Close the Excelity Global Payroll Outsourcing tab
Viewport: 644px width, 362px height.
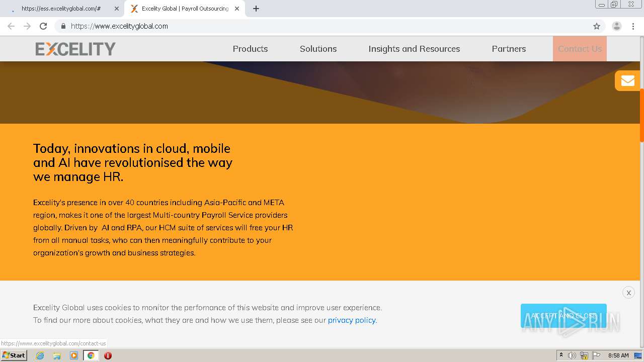[237, 9]
